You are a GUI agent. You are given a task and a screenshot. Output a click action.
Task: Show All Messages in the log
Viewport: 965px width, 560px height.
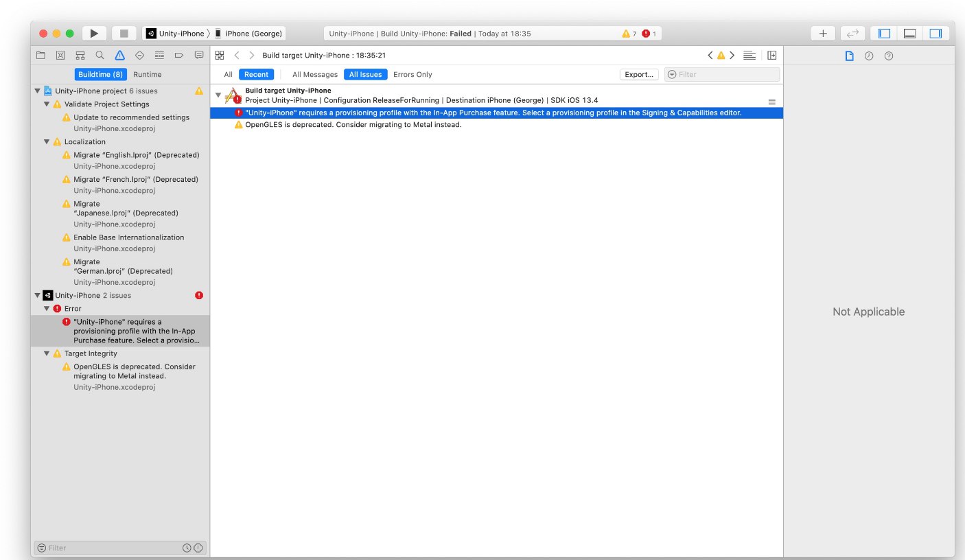[315, 74]
